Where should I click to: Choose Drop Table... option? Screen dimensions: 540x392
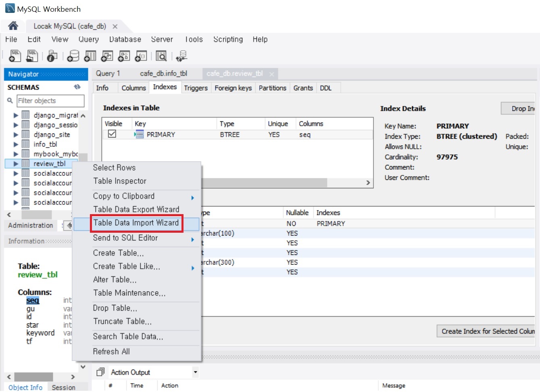tap(115, 308)
